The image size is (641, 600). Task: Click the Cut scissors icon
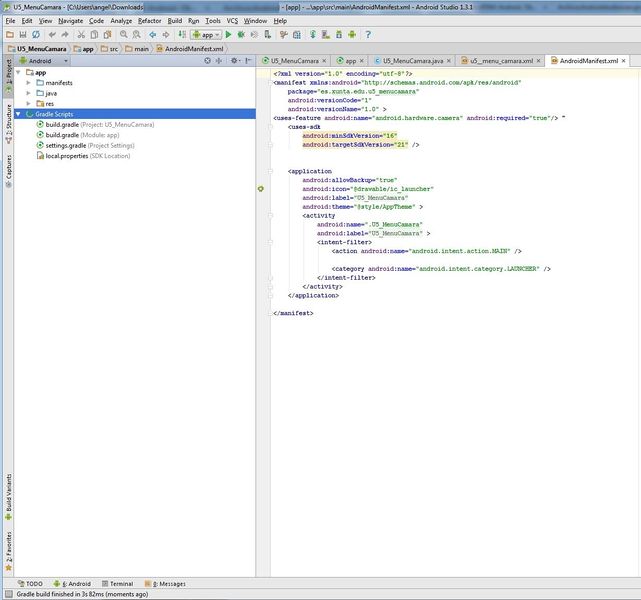pos(81,35)
